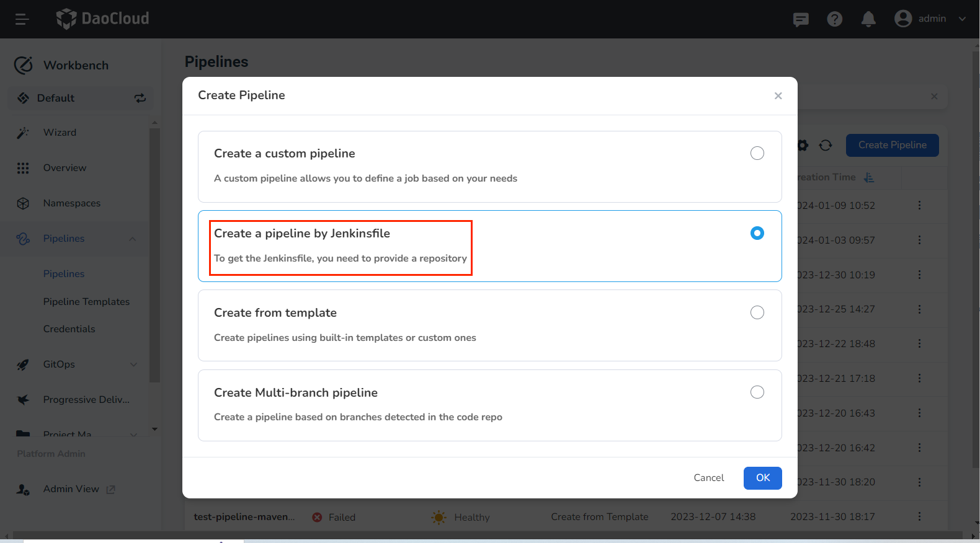Sort by Creation Time icon
980x543 pixels.
coord(869,177)
